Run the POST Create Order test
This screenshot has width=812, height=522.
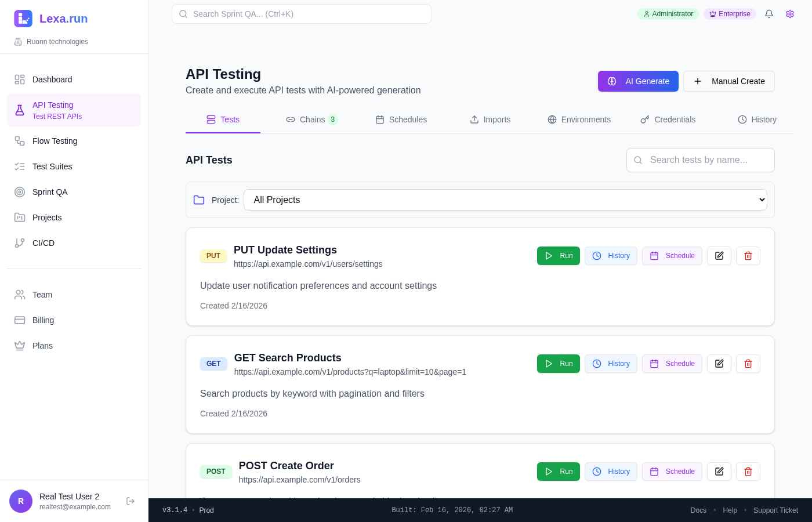click(x=559, y=472)
